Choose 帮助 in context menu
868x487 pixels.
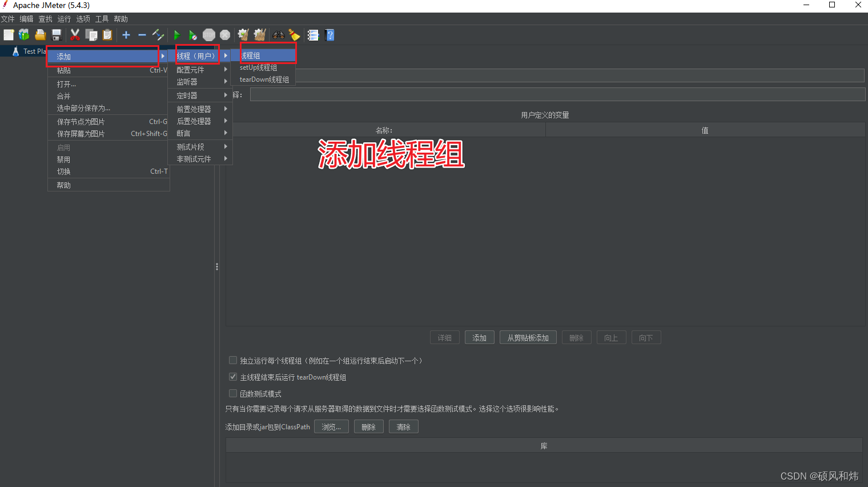(108, 185)
